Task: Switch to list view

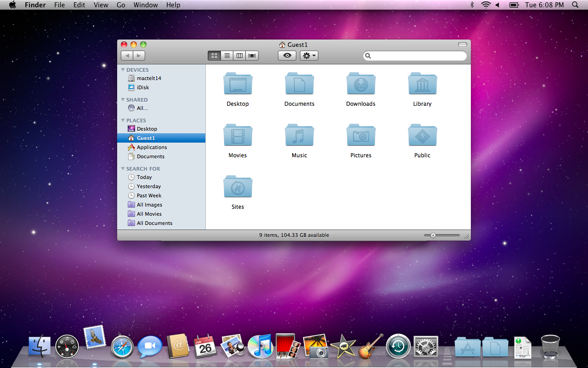Action: coord(227,56)
